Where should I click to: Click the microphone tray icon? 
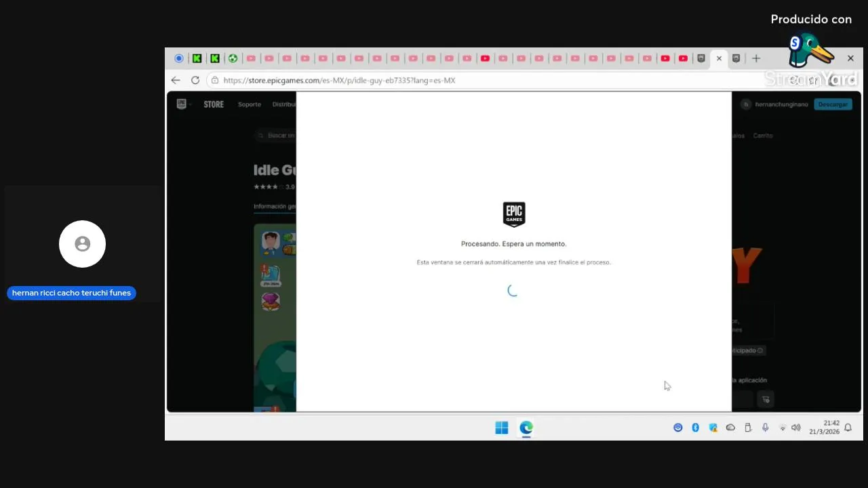765,428
